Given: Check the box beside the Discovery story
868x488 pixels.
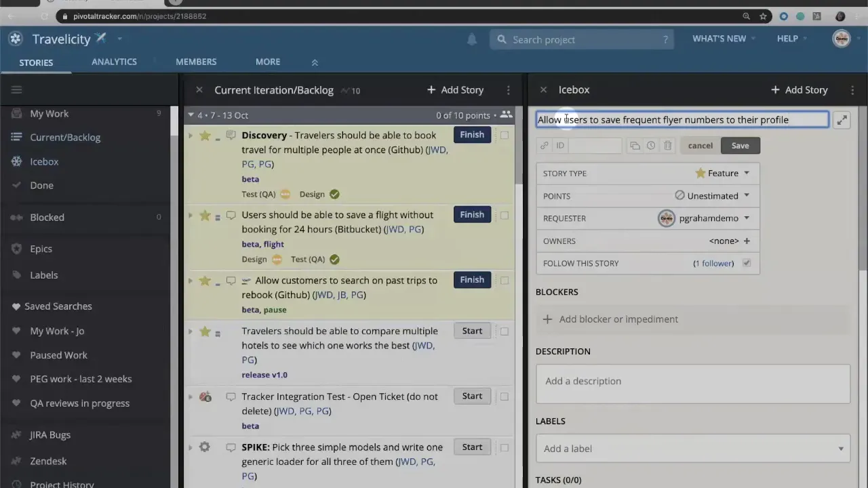Looking at the screenshot, I should click(x=505, y=135).
